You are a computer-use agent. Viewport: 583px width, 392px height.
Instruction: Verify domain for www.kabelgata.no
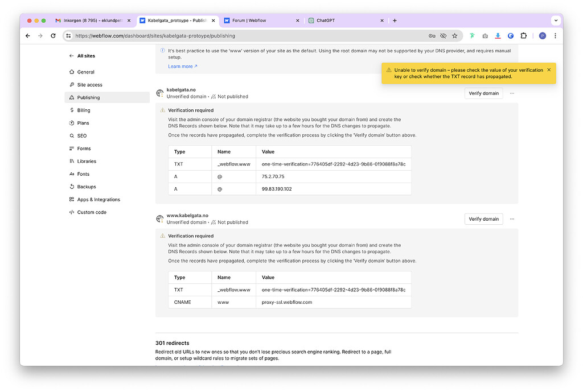click(483, 219)
